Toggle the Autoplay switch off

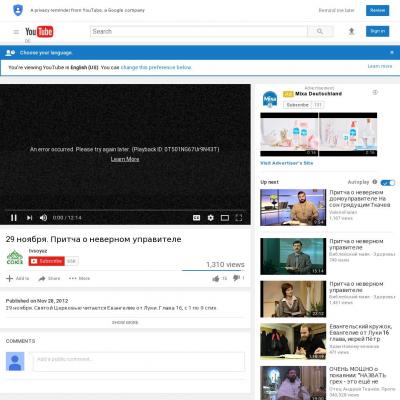click(x=388, y=182)
